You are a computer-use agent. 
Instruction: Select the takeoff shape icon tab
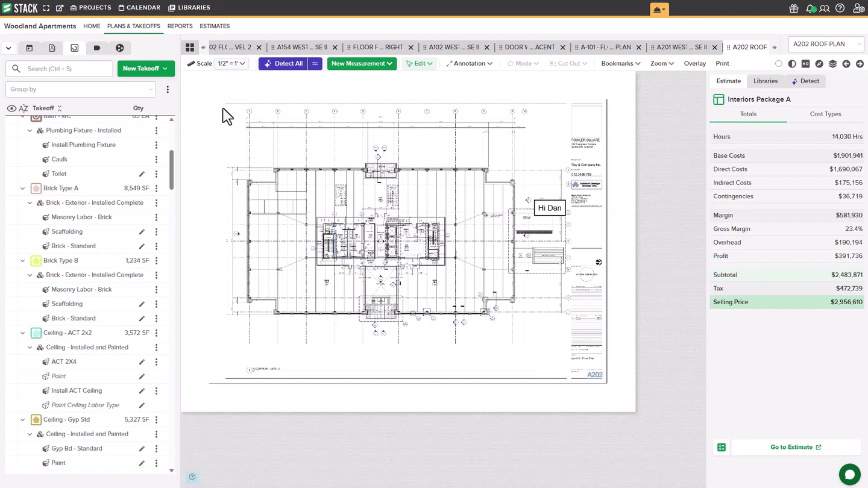(74, 48)
